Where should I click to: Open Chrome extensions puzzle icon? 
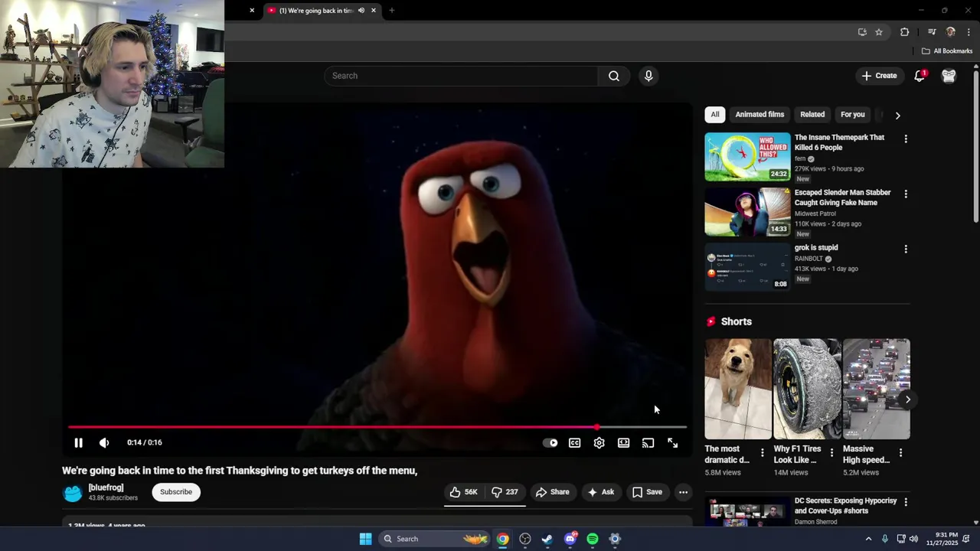point(904,32)
